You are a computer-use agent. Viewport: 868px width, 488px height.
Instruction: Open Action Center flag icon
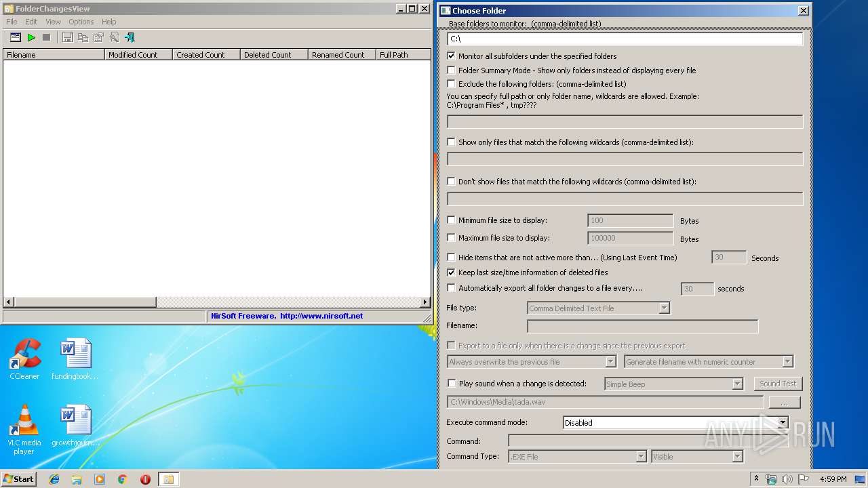click(x=802, y=479)
